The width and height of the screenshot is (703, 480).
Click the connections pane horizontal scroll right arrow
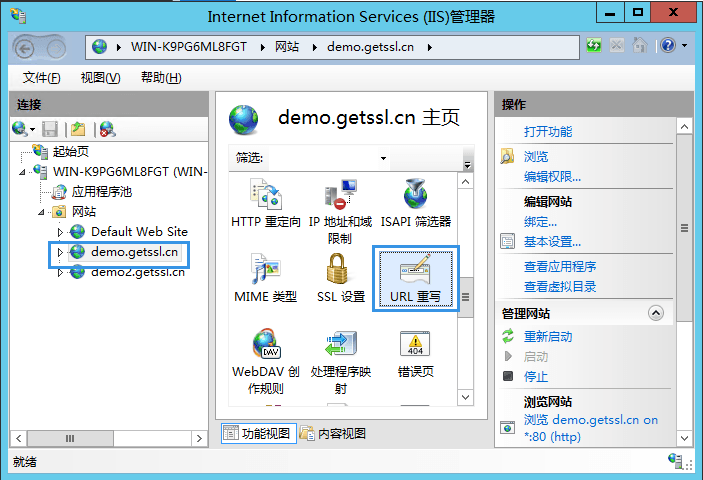tap(199, 438)
